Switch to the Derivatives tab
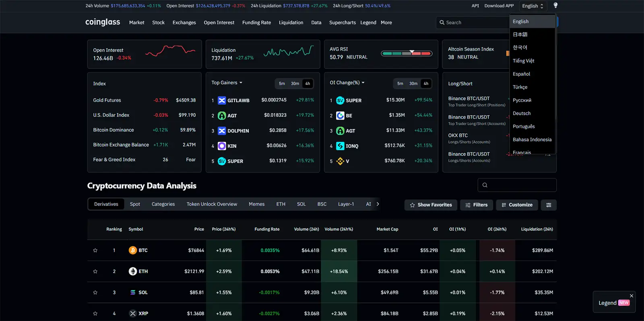This screenshot has height=321, width=644. [106, 204]
